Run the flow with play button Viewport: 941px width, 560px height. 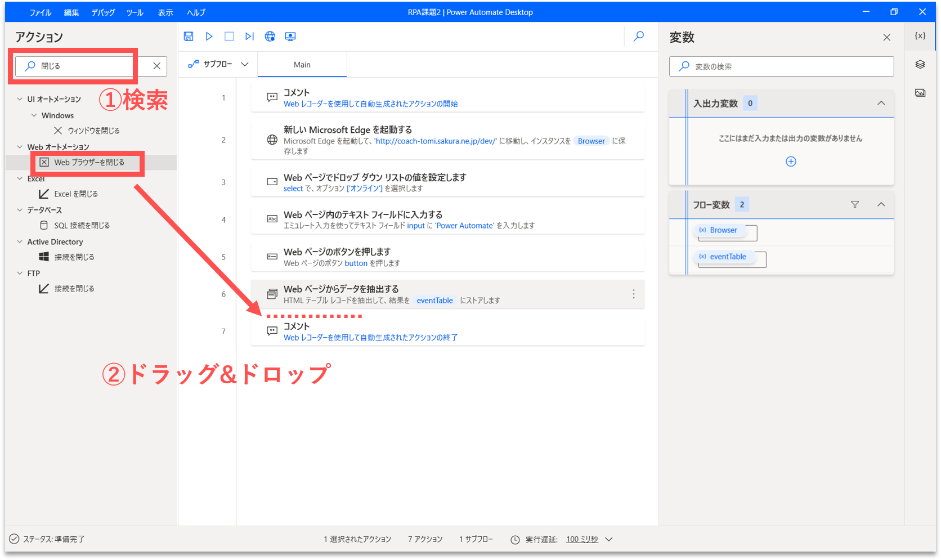point(209,37)
